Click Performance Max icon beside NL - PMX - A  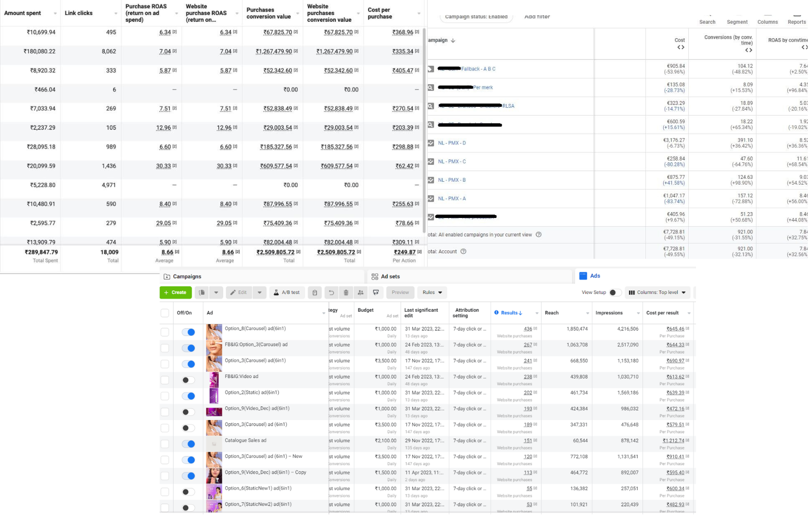pos(431,199)
